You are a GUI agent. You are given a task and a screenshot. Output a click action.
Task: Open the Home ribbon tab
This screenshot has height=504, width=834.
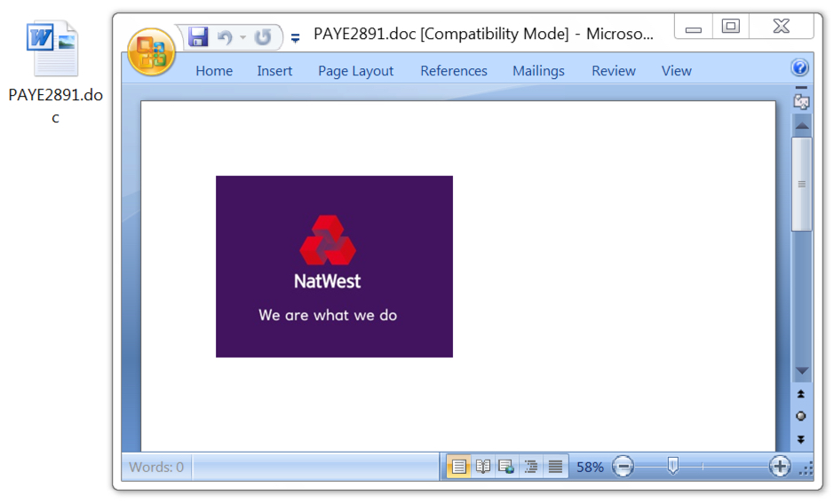214,71
